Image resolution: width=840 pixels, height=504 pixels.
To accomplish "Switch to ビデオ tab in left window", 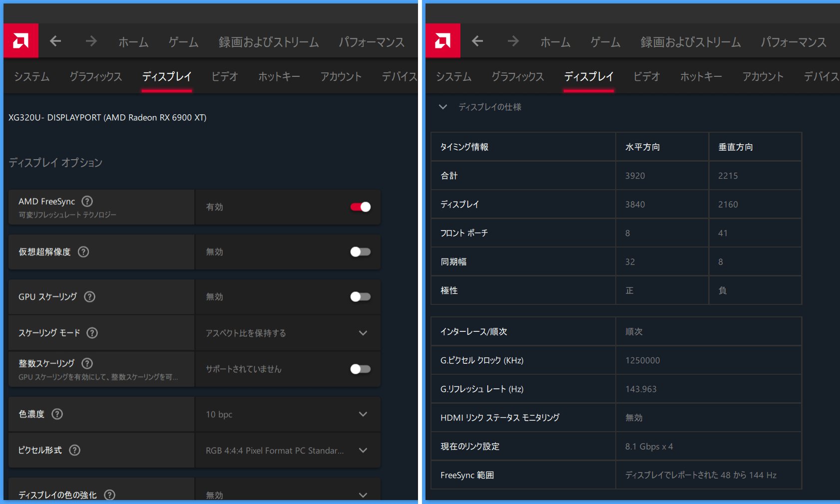I will 225,76.
